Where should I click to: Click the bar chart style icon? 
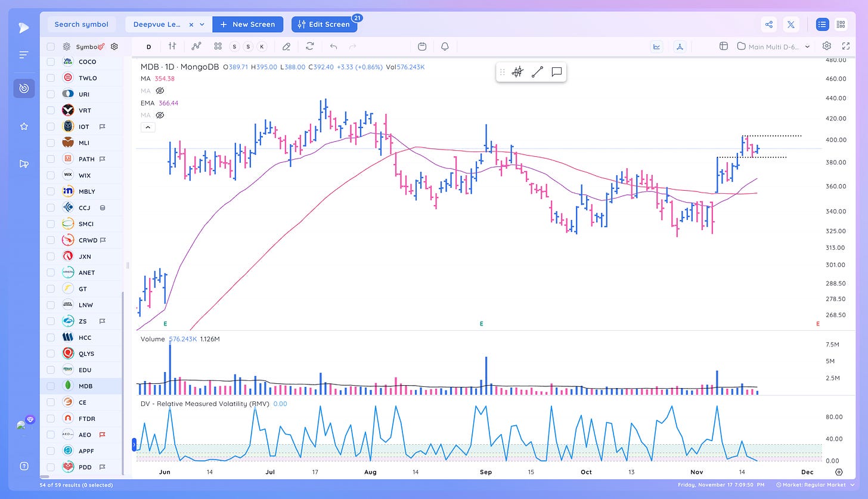[172, 47]
